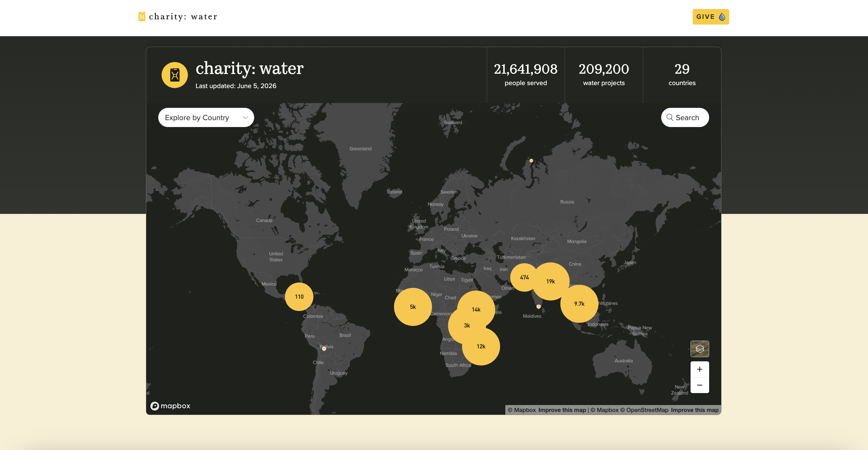Zoom out with the minus button
The width and height of the screenshot is (868, 450).
[700, 385]
